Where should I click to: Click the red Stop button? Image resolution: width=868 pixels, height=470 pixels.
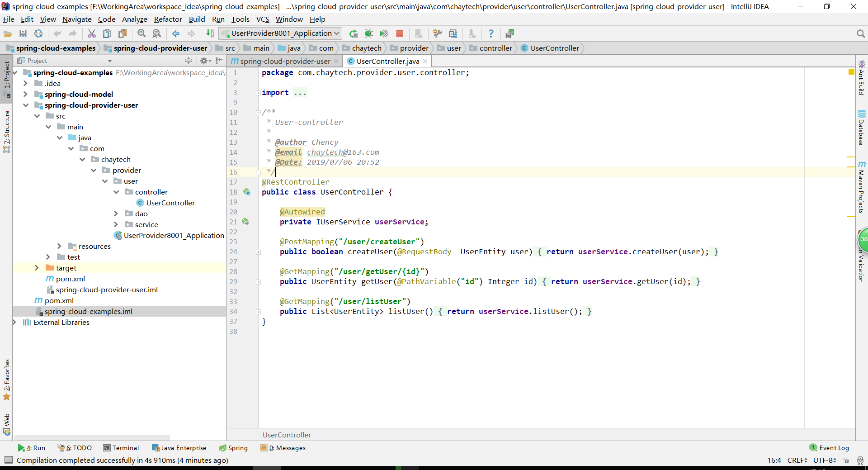coord(400,33)
